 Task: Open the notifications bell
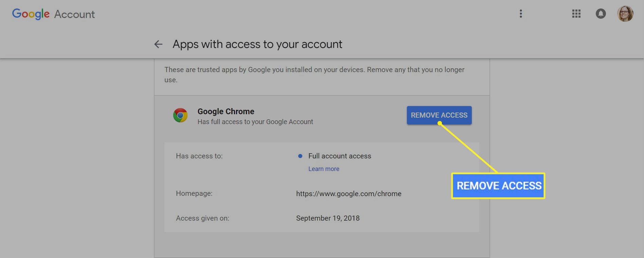pyautogui.click(x=601, y=14)
